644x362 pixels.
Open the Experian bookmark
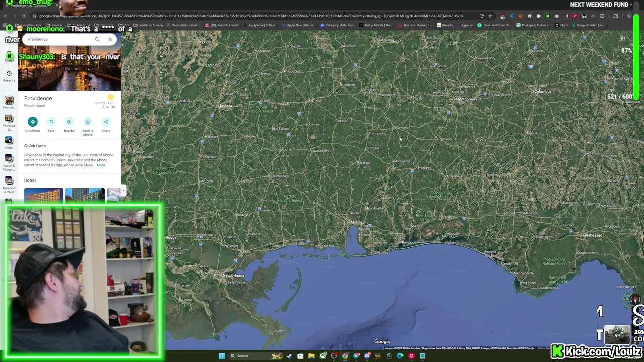pyautogui.click(x=465, y=25)
